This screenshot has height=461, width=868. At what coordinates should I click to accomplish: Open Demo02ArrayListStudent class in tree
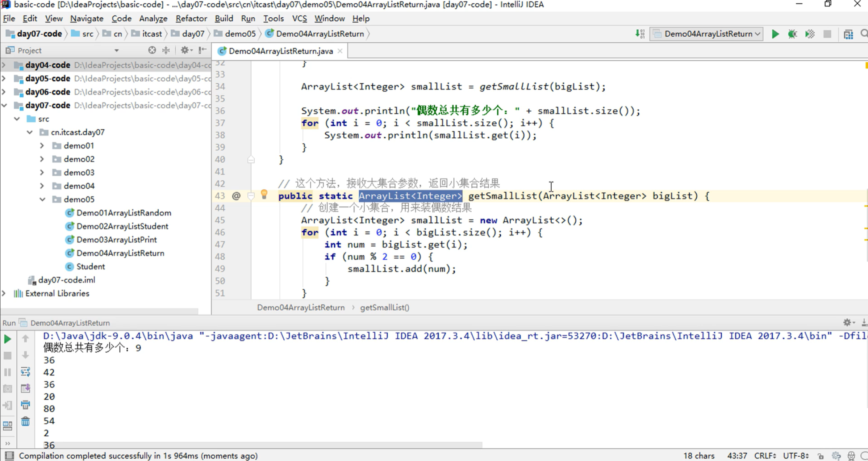point(122,226)
